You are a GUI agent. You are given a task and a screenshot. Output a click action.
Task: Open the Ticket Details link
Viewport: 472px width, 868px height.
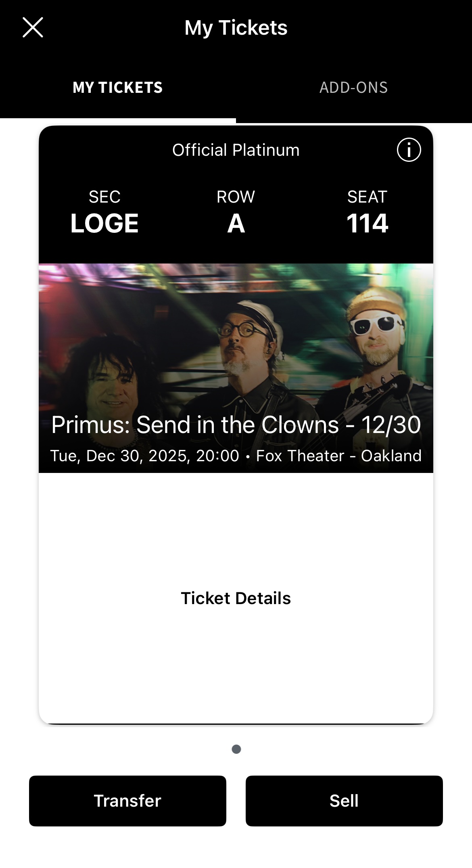(236, 598)
